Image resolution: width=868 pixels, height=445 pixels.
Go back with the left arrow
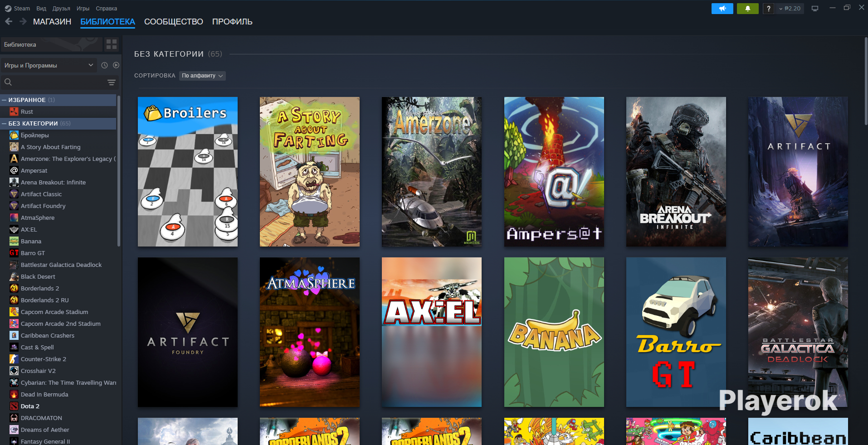(x=9, y=21)
